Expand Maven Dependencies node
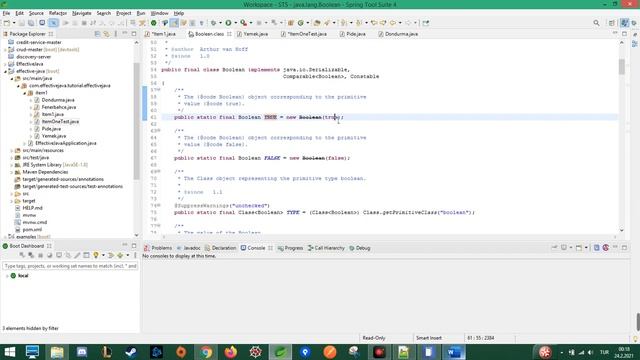 (12, 172)
